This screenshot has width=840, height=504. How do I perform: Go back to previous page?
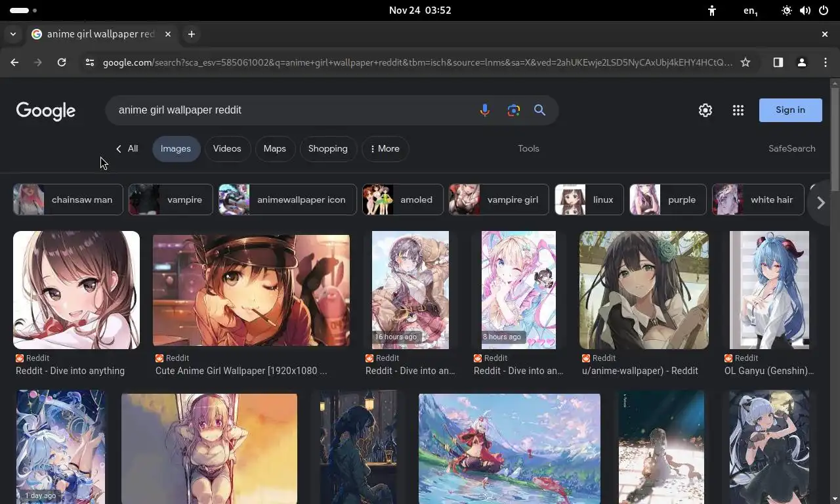pyautogui.click(x=14, y=62)
